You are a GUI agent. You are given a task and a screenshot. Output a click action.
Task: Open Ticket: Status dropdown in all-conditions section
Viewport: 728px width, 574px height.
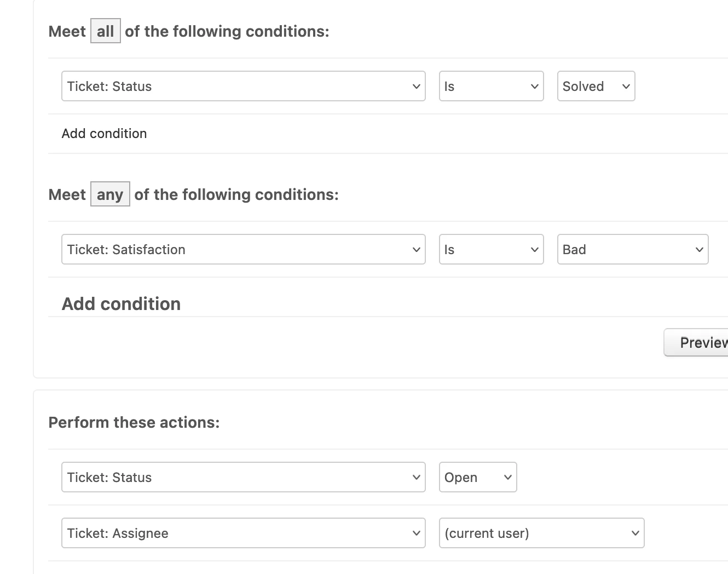tap(243, 87)
